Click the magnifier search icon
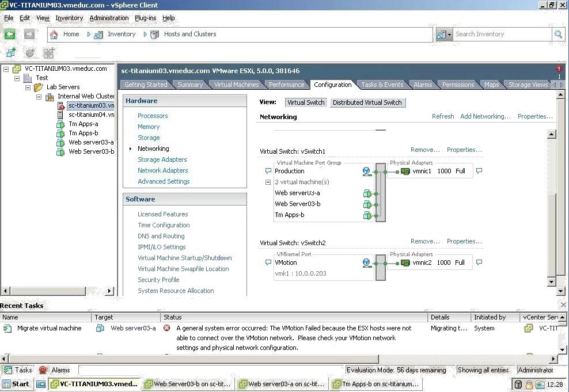Image resolution: width=569 pixels, height=392 pixels. point(558,35)
